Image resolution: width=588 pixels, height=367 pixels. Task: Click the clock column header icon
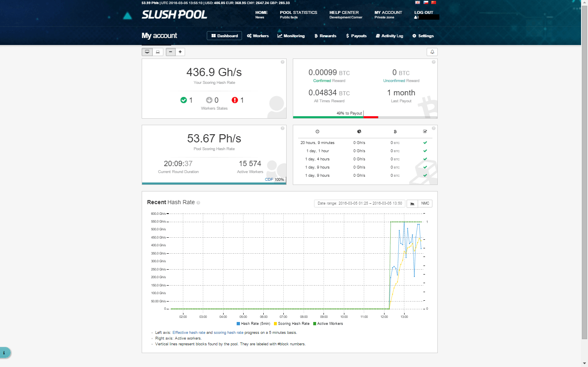[x=317, y=132]
